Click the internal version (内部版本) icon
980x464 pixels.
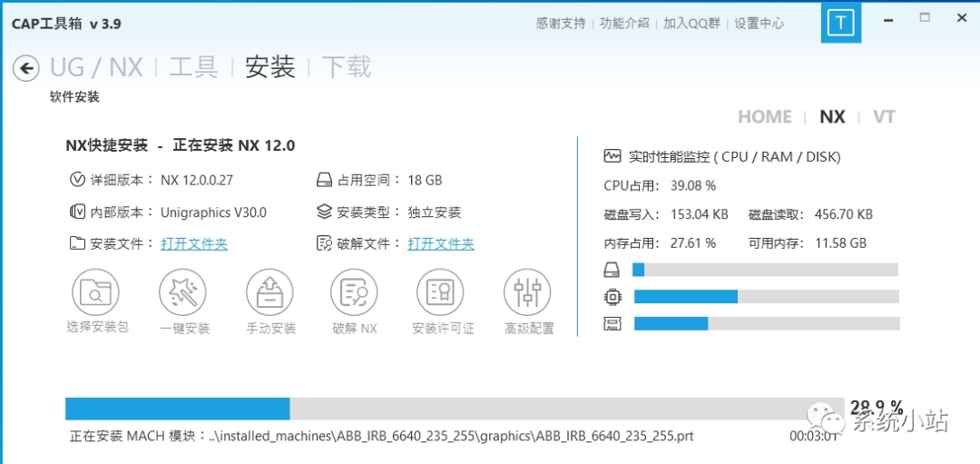77,212
